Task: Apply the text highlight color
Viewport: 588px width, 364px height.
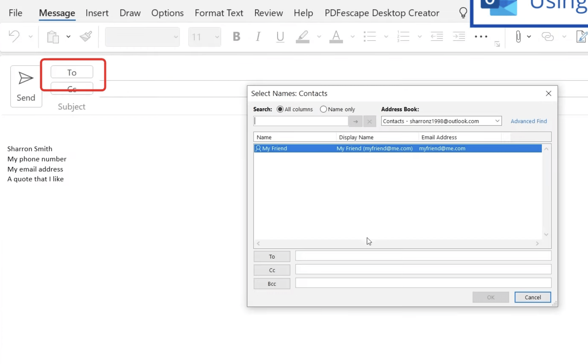Action: 302,37
